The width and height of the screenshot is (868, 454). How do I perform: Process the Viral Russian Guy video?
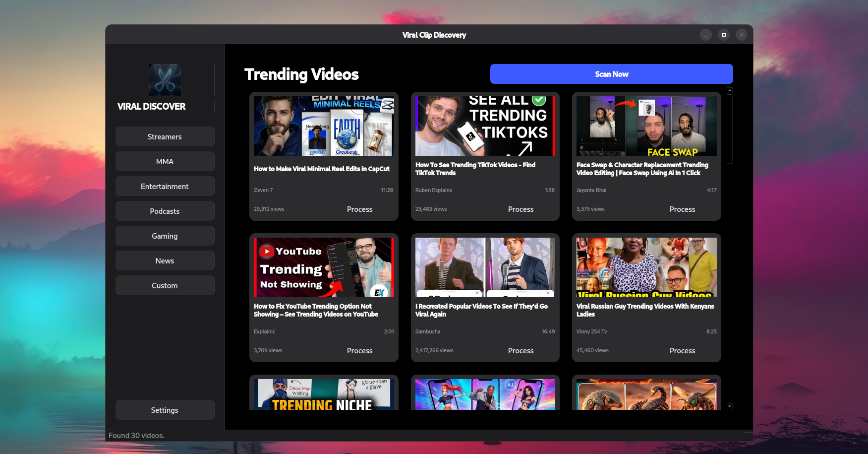pyautogui.click(x=682, y=351)
